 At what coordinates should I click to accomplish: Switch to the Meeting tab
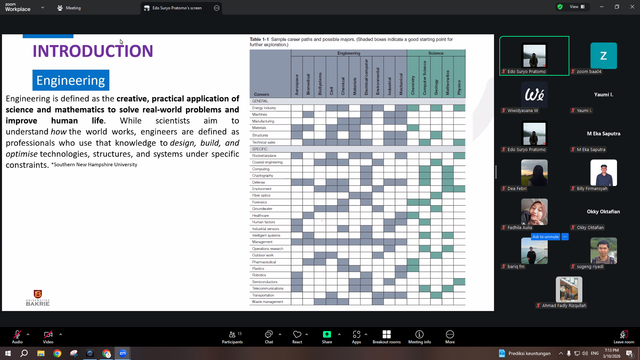(69, 8)
